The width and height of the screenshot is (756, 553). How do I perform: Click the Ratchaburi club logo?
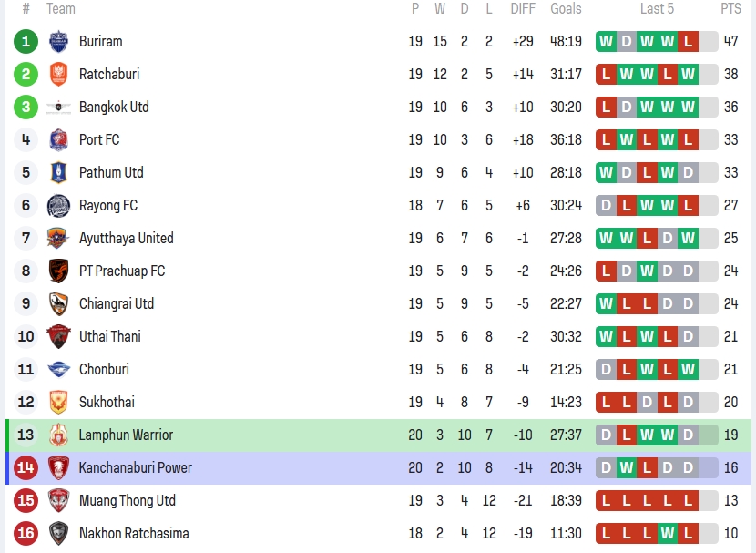tap(58, 74)
